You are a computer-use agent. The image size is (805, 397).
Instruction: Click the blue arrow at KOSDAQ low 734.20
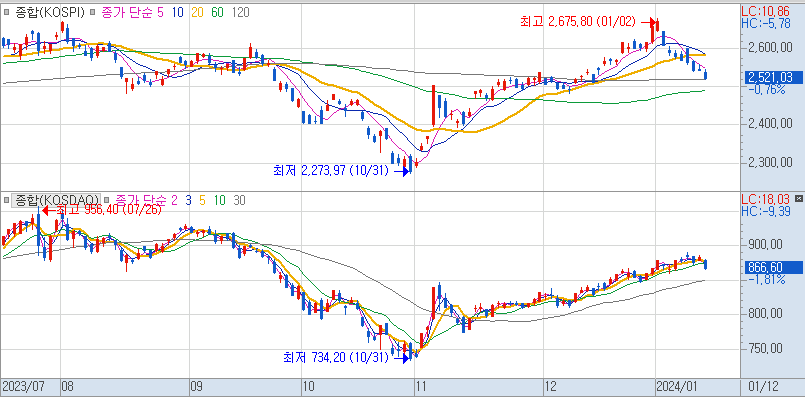coord(402,358)
